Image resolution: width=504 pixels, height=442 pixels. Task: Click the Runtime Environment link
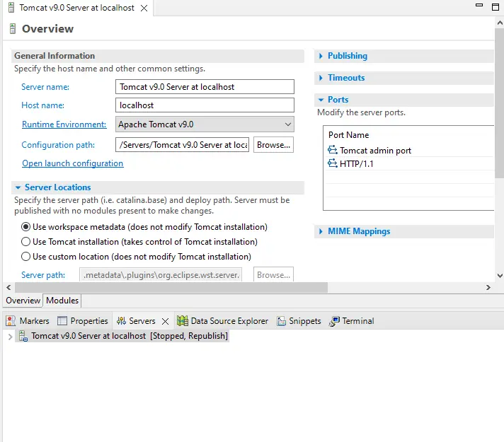(x=64, y=124)
